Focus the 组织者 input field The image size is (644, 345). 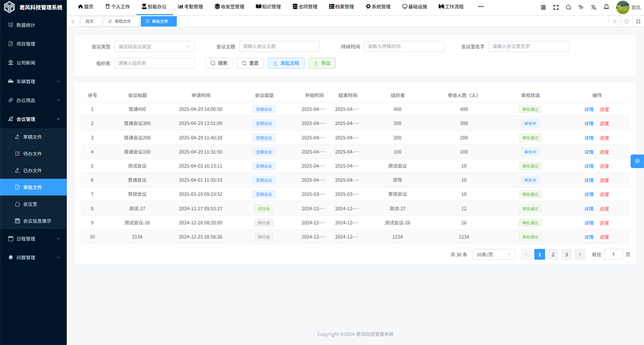pos(155,63)
